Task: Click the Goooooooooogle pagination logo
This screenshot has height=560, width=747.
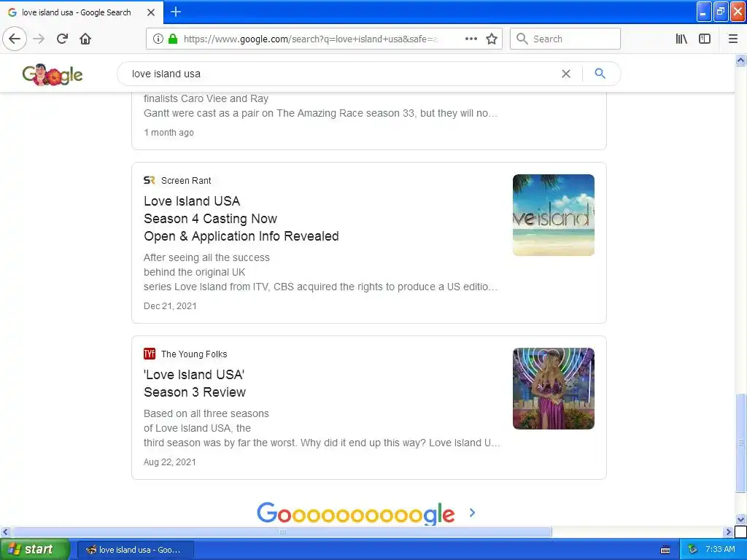Action: pos(355,513)
